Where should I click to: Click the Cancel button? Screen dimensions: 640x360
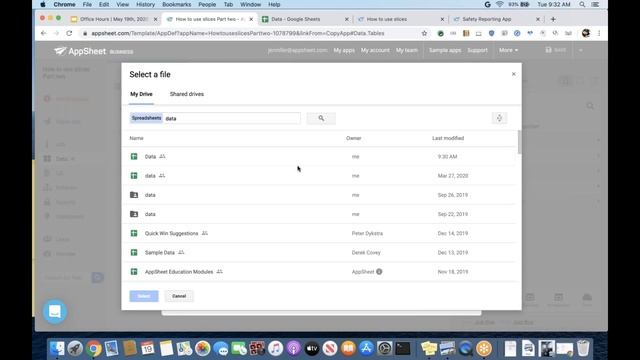pyautogui.click(x=179, y=296)
